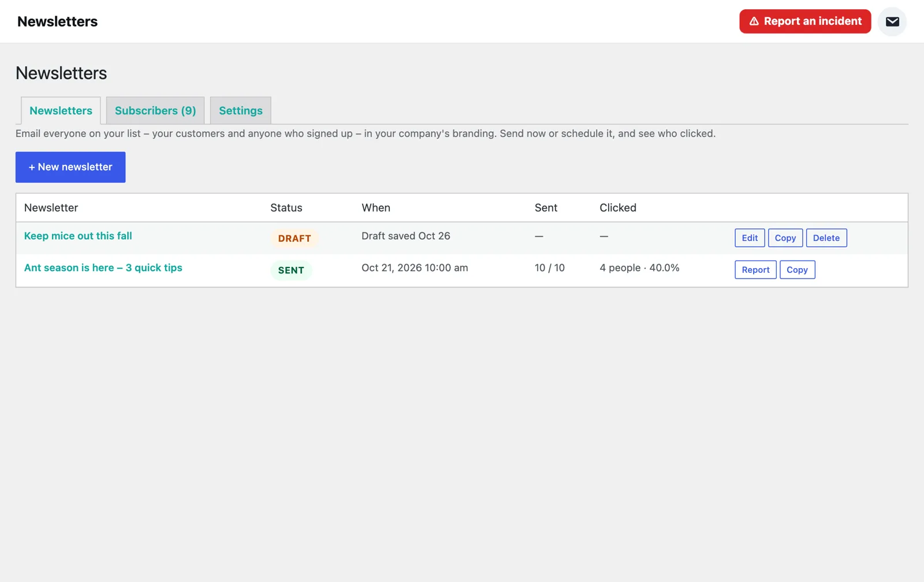Click the warning triangle icon on Report an incident
The image size is (924, 582).
[754, 21]
